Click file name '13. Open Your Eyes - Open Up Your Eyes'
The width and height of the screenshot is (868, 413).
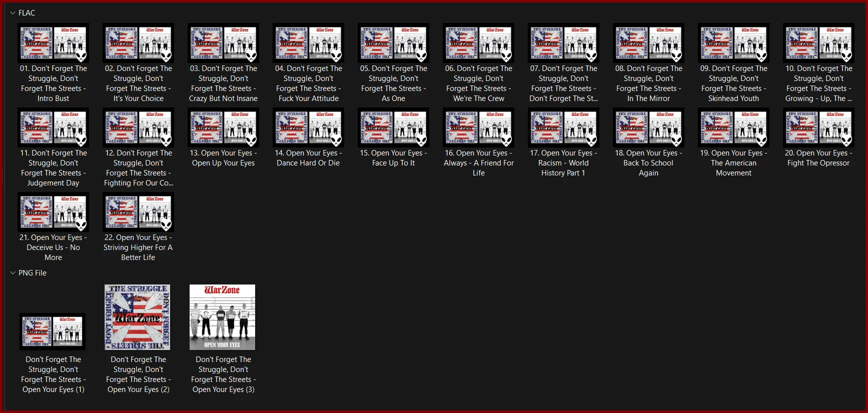click(224, 158)
